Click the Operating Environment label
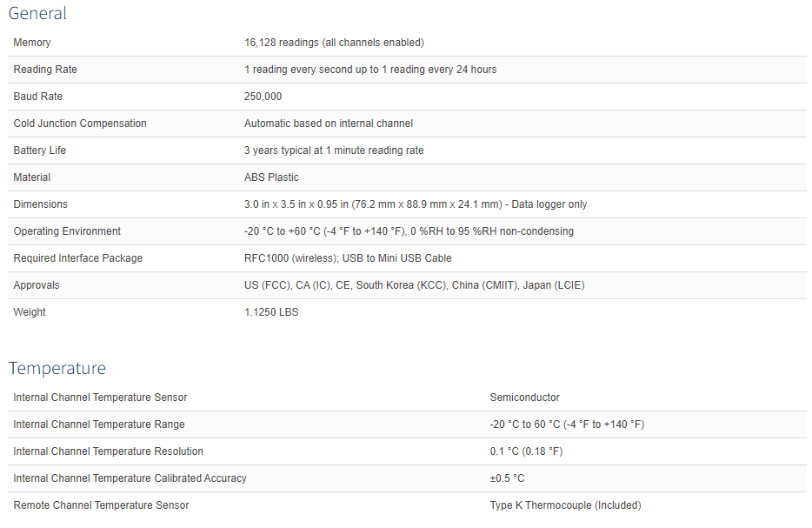Image resolution: width=812 pixels, height=528 pixels. tap(67, 231)
